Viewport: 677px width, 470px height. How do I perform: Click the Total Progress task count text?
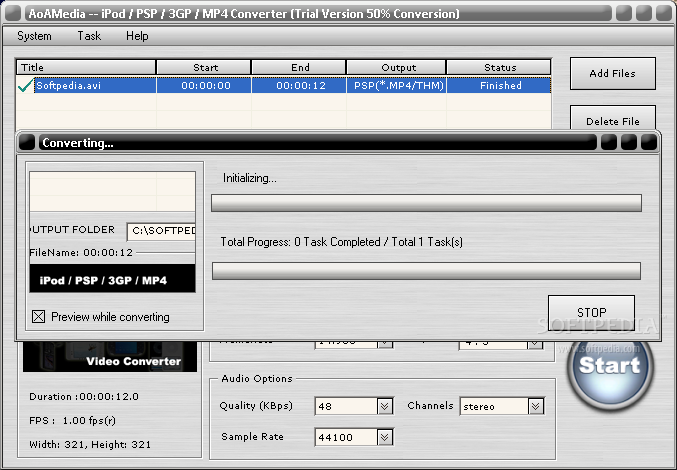(x=342, y=242)
